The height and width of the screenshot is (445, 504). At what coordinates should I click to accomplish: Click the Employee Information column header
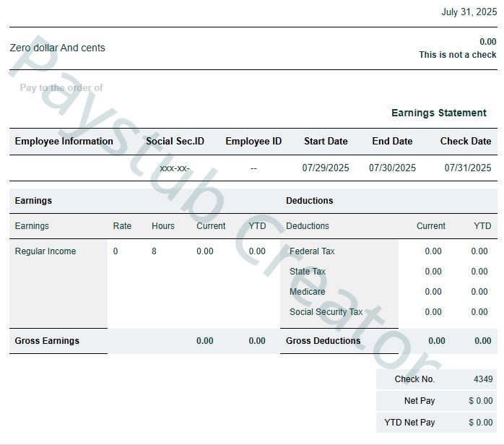[x=64, y=141]
